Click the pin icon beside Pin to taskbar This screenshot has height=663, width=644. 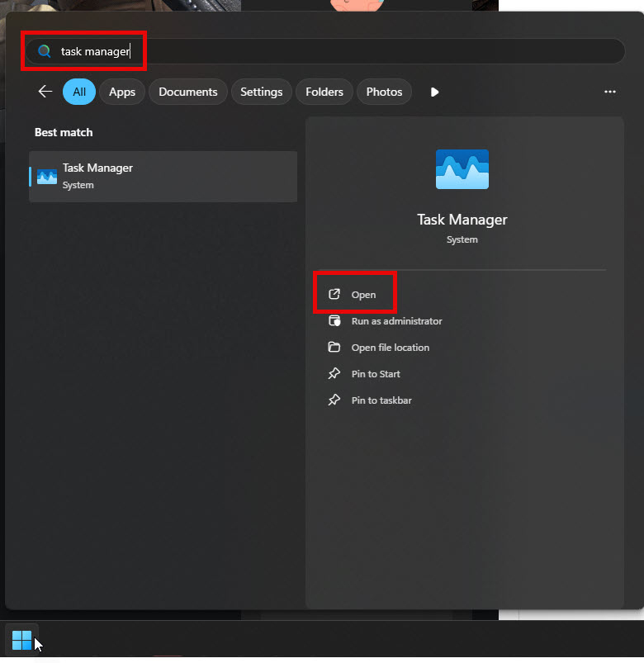(x=334, y=400)
